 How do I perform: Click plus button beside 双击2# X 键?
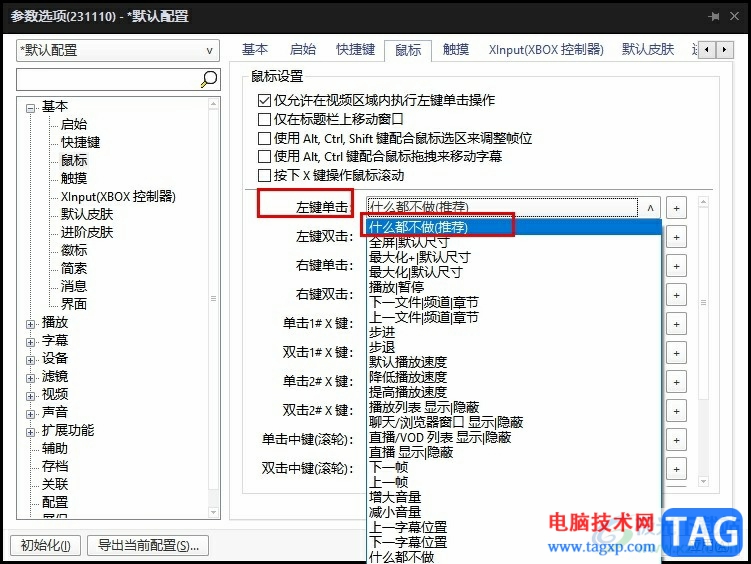pos(676,411)
